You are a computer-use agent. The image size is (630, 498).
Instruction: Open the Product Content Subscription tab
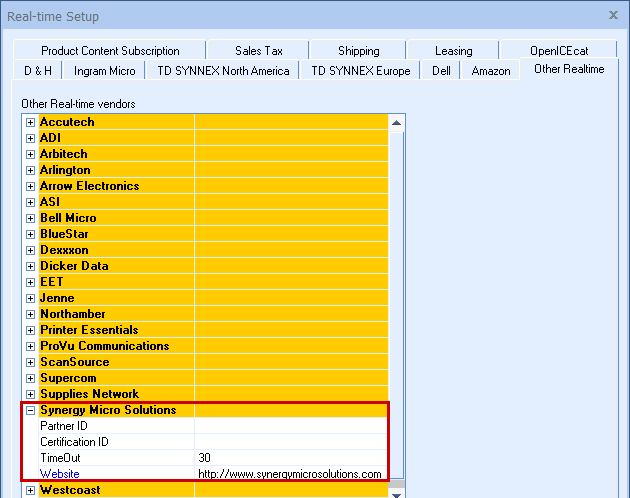110,51
